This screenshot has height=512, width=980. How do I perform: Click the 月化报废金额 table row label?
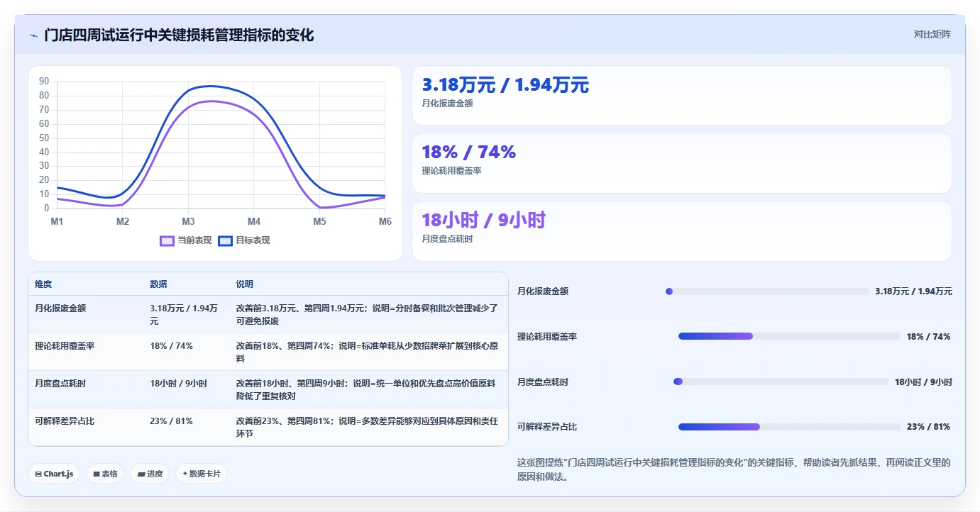(x=60, y=308)
